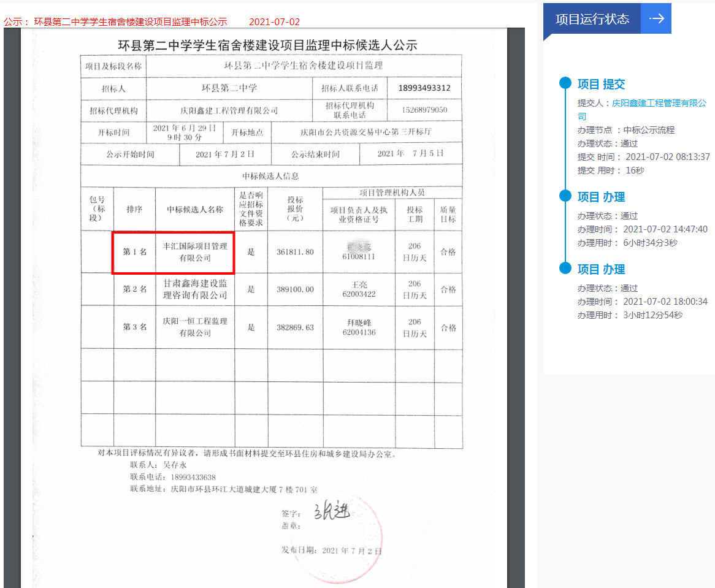This screenshot has height=588, width=715.
Task: Click contact person 联系人：吴存永
Action: click(158, 465)
